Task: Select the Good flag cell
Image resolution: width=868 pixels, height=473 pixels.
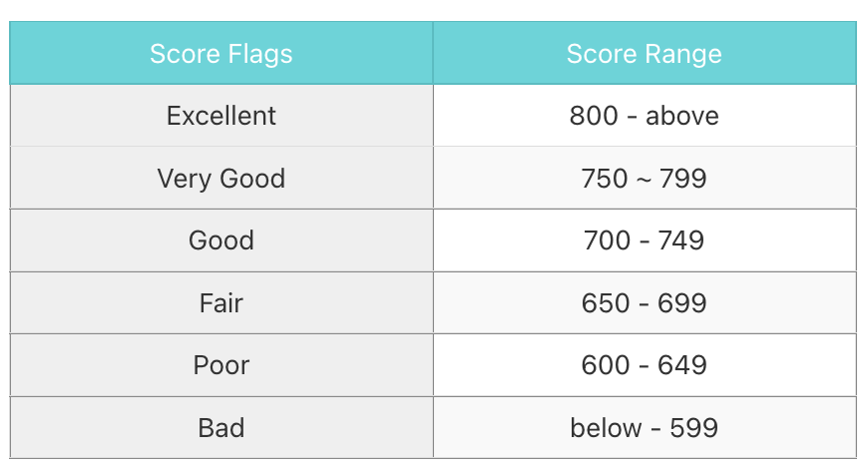Action: pyautogui.click(x=221, y=240)
